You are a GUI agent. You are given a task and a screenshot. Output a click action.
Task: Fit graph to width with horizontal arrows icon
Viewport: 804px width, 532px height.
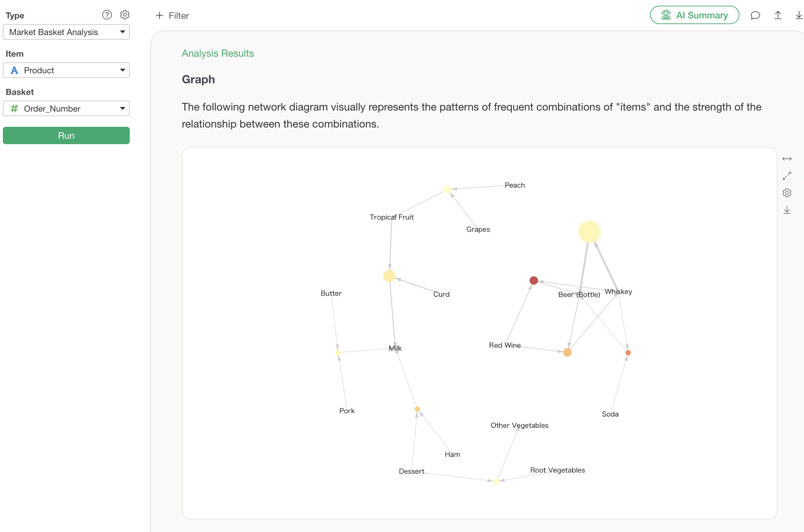point(787,159)
